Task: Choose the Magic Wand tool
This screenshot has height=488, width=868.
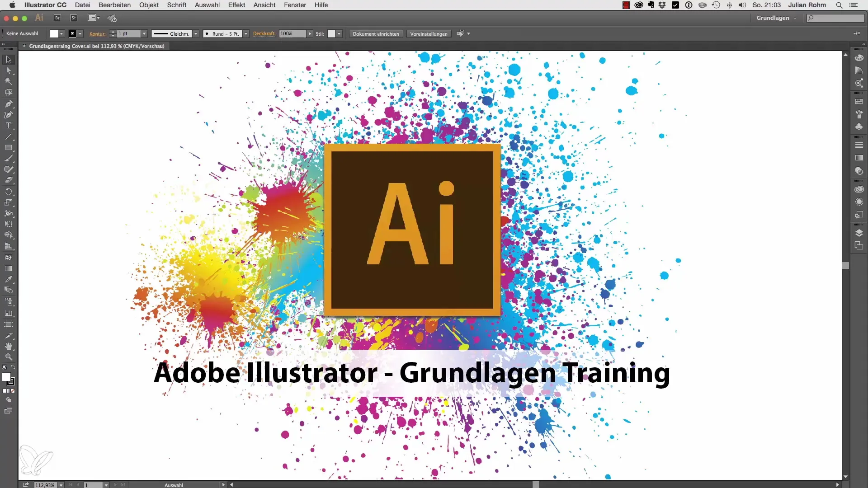Action: click(8, 82)
